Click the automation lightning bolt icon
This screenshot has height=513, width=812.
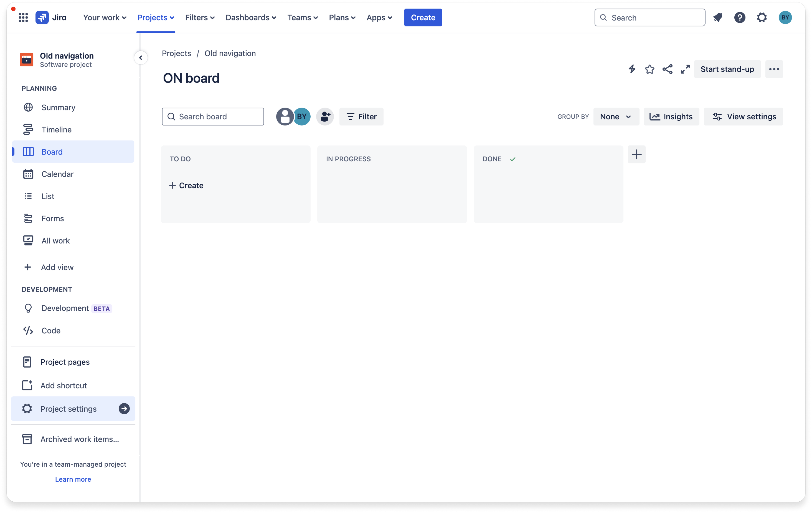coord(631,69)
